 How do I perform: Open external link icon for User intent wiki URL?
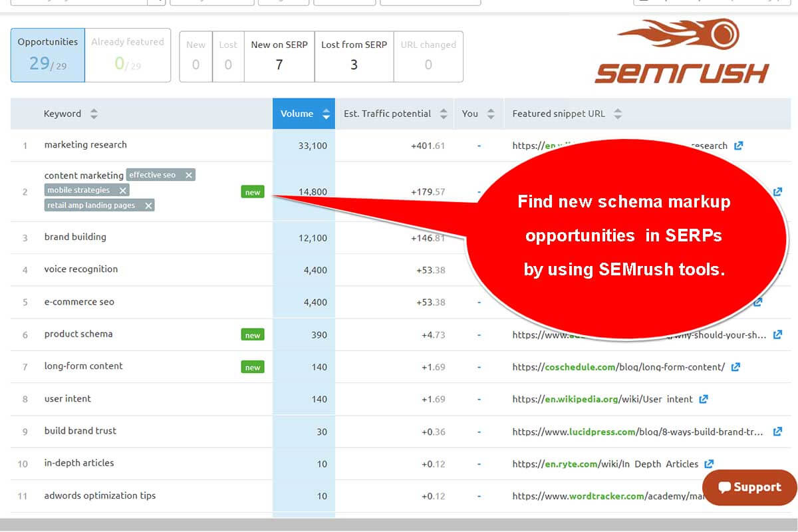click(x=704, y=399)
